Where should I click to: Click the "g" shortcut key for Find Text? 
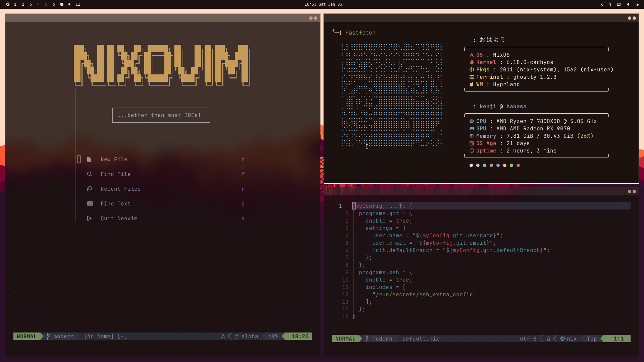pyautogui.click(x=243, y=204)
